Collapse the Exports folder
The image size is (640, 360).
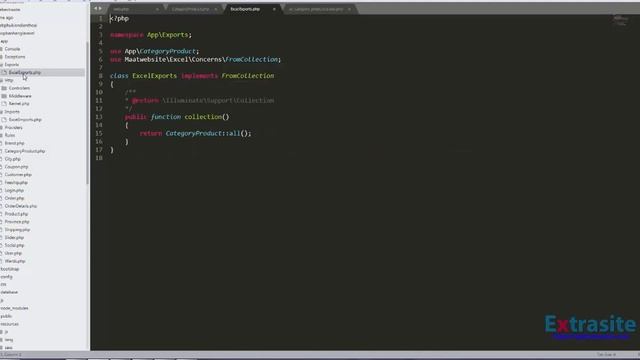11,64
